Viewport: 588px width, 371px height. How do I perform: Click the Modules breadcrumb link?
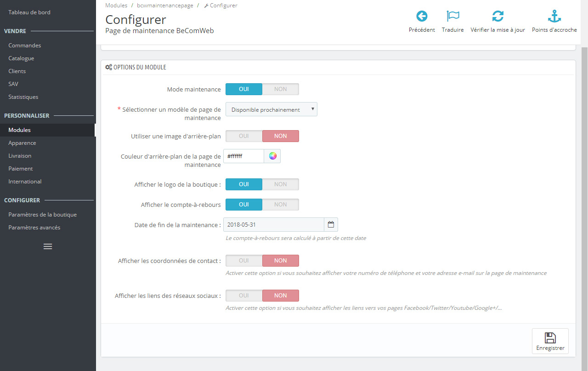click(116, 6)
